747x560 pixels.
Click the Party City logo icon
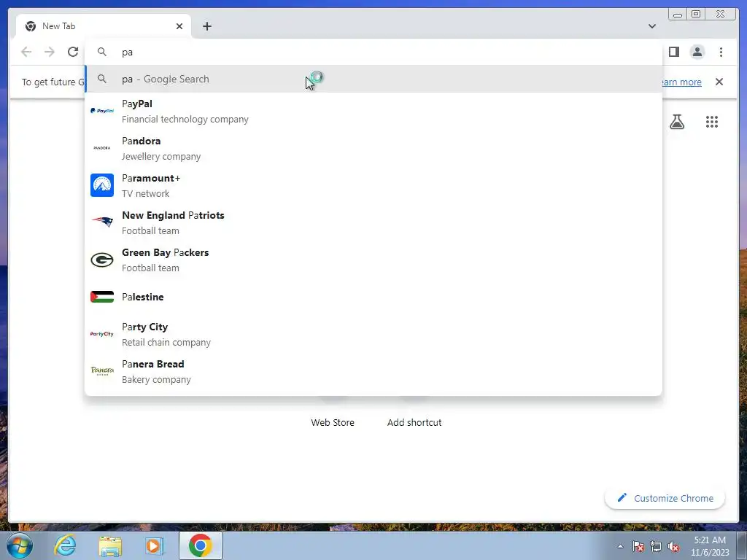click(102, 334)
